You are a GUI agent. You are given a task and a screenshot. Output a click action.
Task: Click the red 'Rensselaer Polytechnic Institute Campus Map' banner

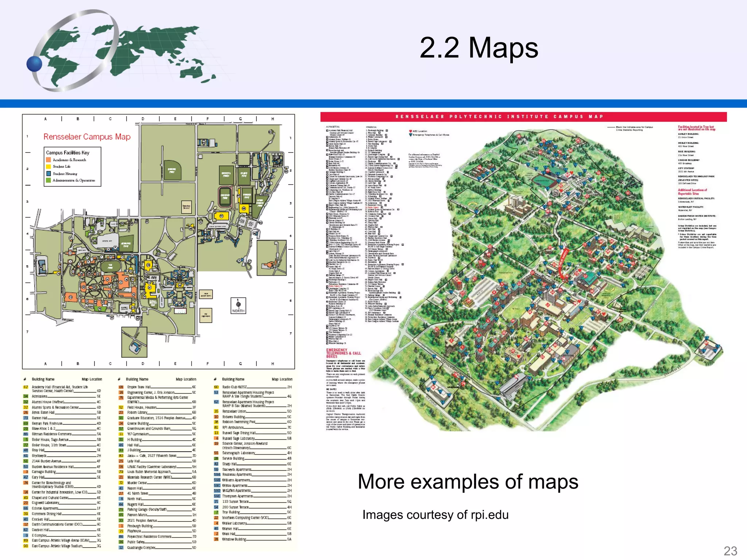523,117
